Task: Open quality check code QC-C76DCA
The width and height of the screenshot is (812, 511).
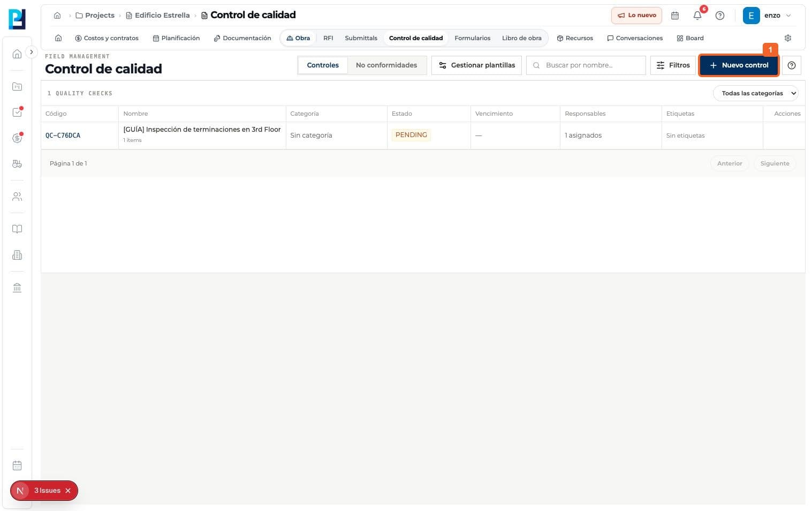Action: coord(63,136)
